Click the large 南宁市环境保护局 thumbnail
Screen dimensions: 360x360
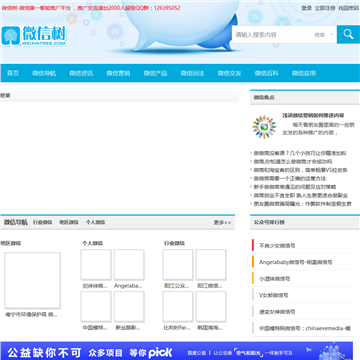[x=32, y=280]
